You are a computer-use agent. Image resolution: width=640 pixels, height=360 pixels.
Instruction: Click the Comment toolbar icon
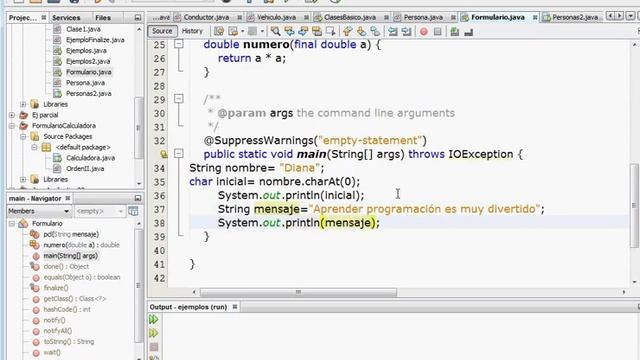455,31
